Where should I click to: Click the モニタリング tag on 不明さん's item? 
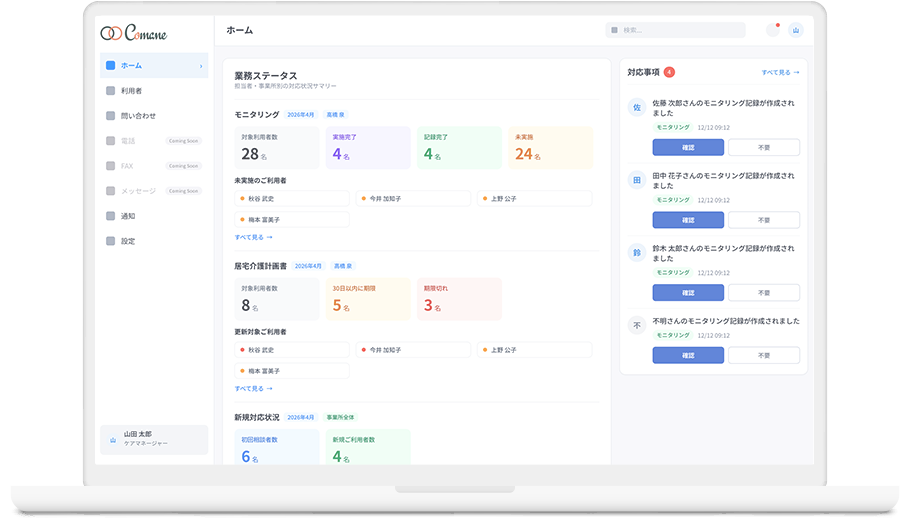tap(673, 335)
